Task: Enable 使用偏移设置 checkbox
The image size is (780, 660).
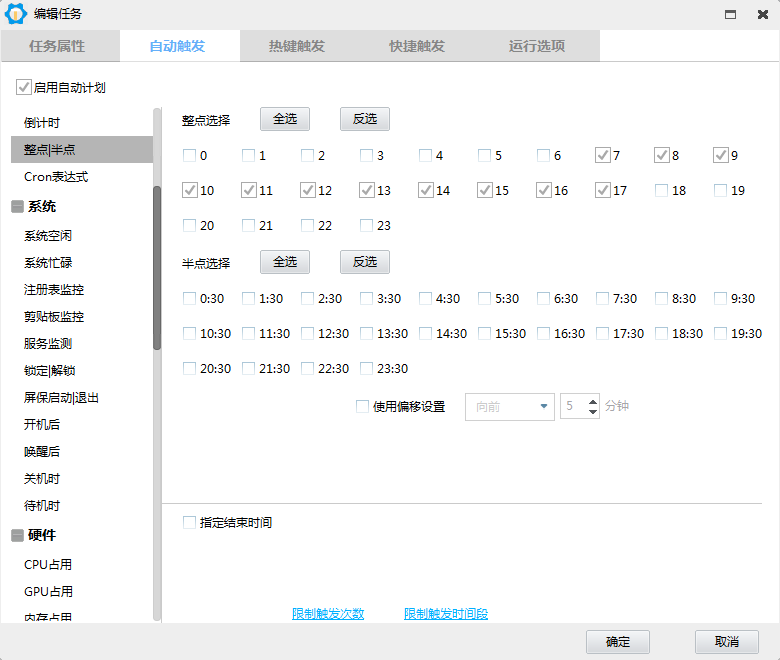Action: point(363,407)
